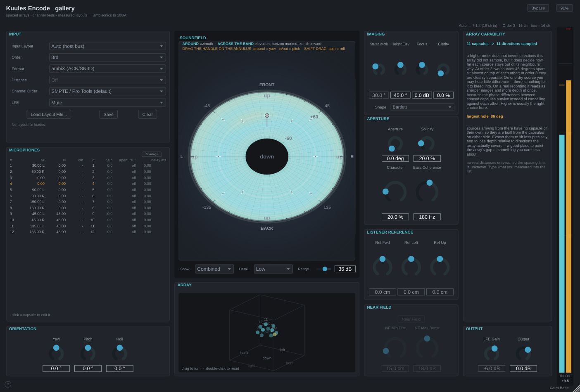Click the Focus knob
Screen dimensions: 580x392
click(422, 69)
